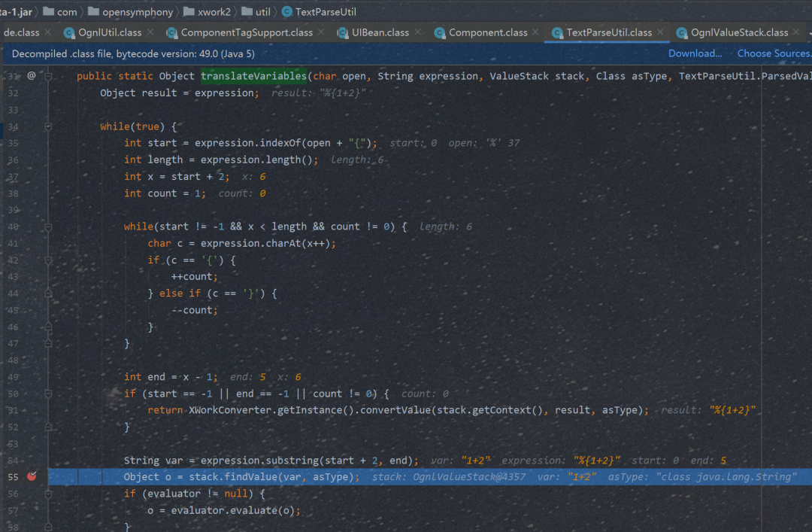Click the class icon on the Component.class tab
The width and height of the screenshot is (812, 532).
439,32
